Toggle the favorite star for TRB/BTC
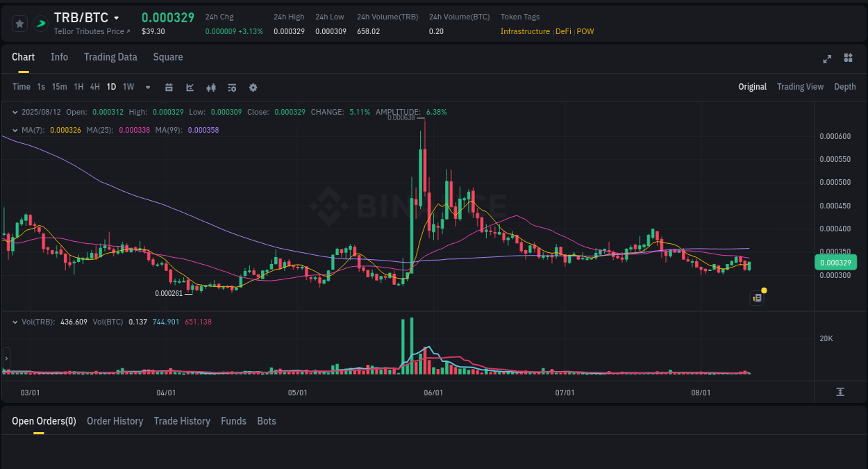The width and height of the screenshot is (868, 469). tap(19, 23)
